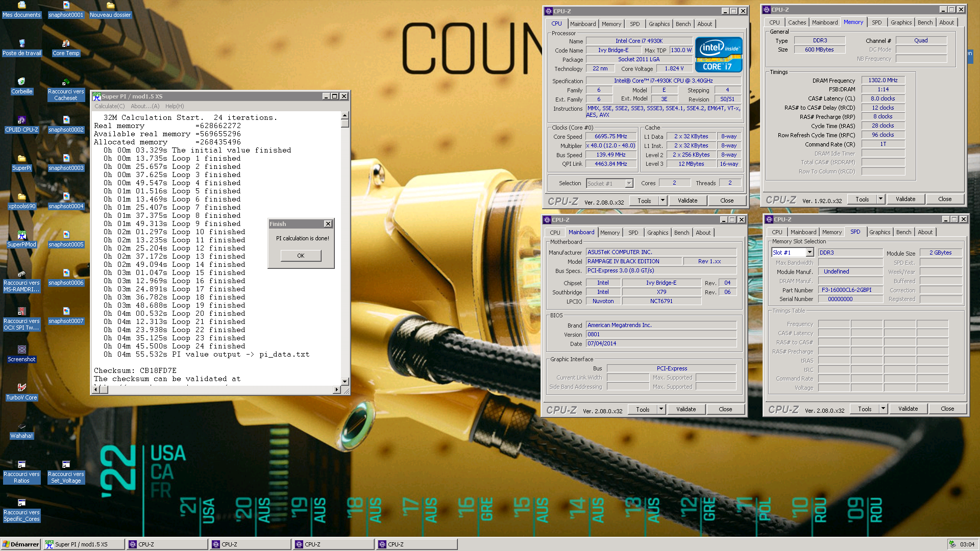
Task: Click Super PI horizontal scroll right arrow
Action: (336, 390)
